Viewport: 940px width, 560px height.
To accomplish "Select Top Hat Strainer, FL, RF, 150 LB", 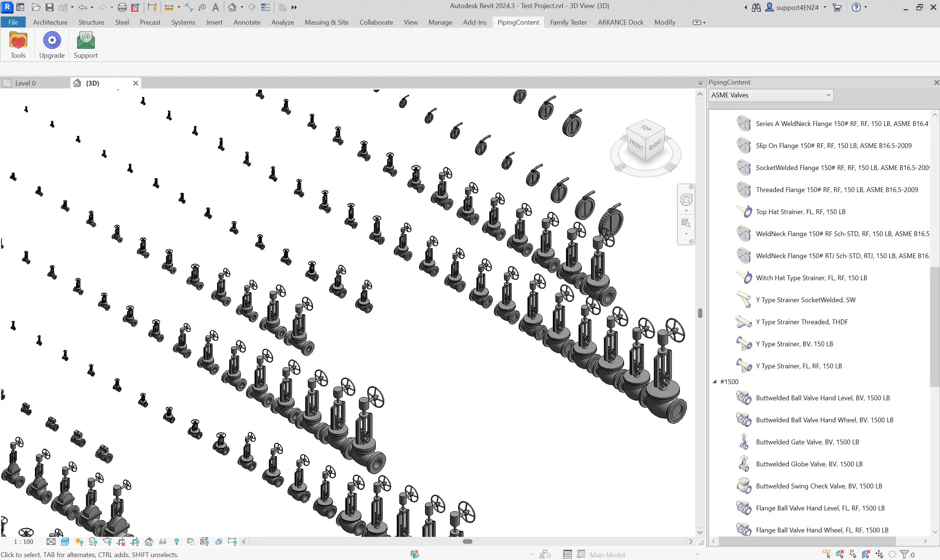I will [800, 212].
